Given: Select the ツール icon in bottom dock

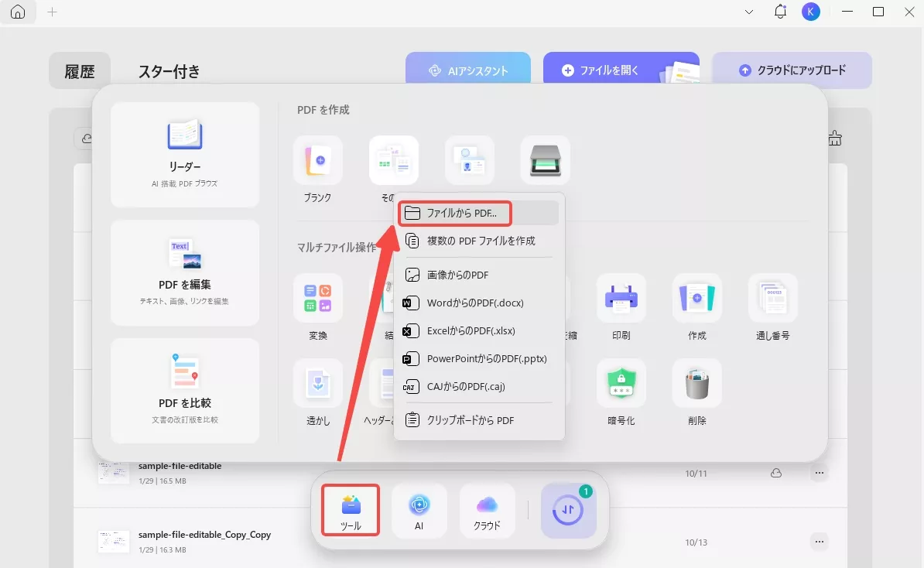Looking at the screenshot, I should click(x=350, y=509).
